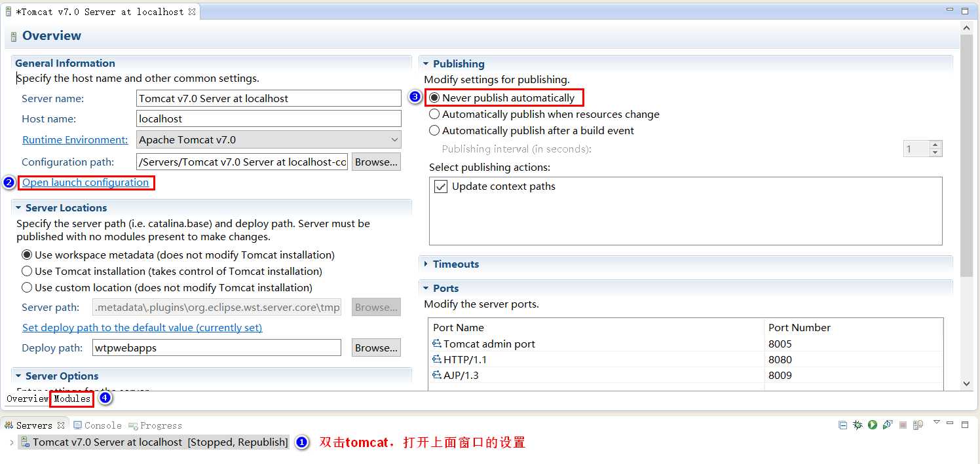Select Use Tomcat installation option
The height and width of the screenshot is (464, 980).
(27, 271)
